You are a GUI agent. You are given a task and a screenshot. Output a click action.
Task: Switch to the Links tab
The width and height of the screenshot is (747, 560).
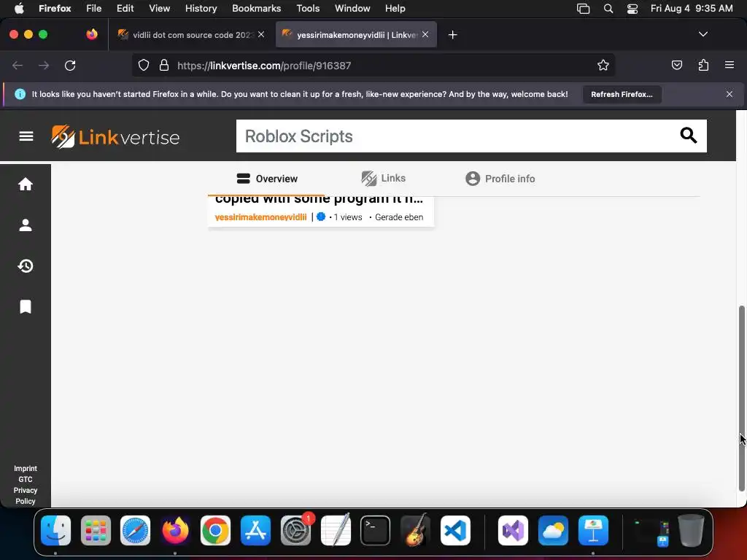click(x=384, y=178)
